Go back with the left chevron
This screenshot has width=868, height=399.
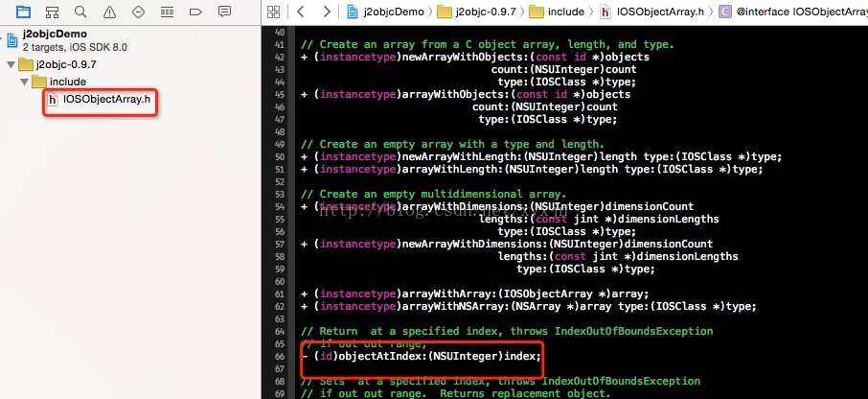point(301,12)
